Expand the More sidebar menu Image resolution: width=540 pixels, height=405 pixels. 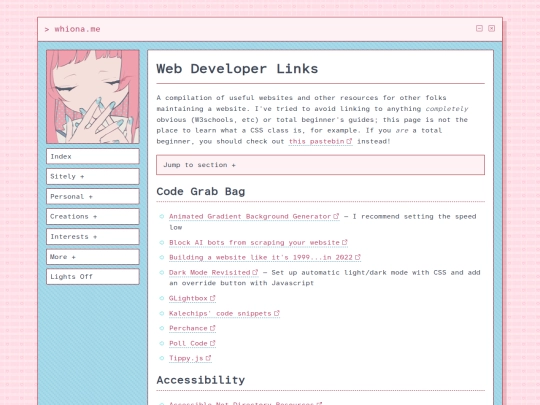tap(93, 257)
